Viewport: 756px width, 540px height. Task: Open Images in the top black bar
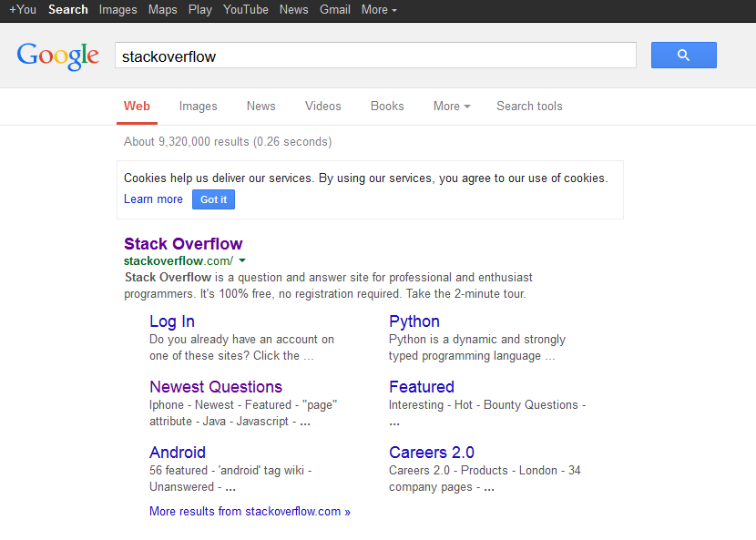[x=118, y=10]
